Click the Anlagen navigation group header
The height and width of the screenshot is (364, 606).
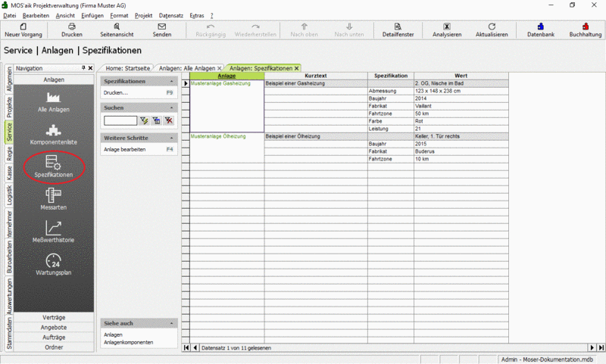(x=54, y=79)
